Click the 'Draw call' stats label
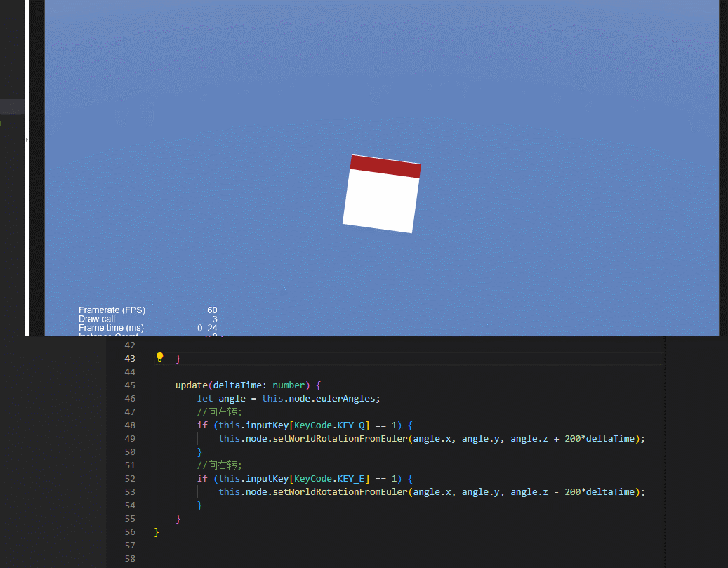Image resolution: width=728 pixels, height=568 pixels. coord(97,319)
